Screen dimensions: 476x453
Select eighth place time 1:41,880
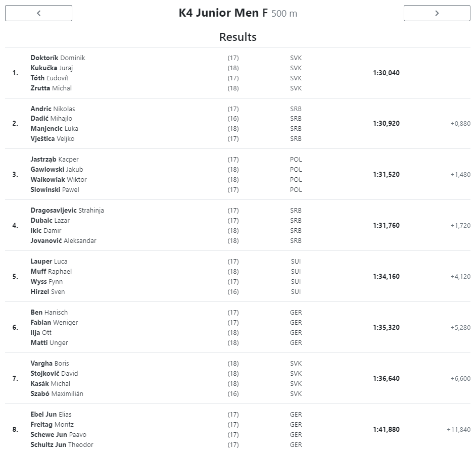pos(386,429)
